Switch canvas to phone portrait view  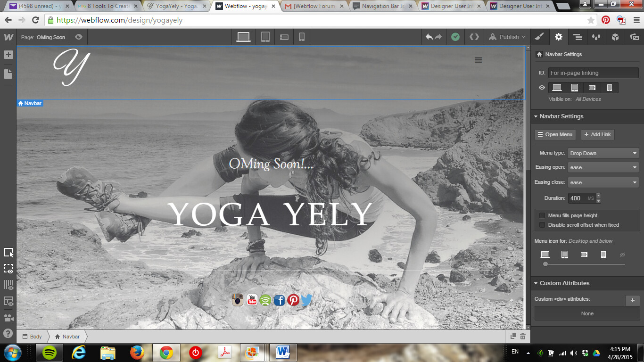click(x=302, y=37)
